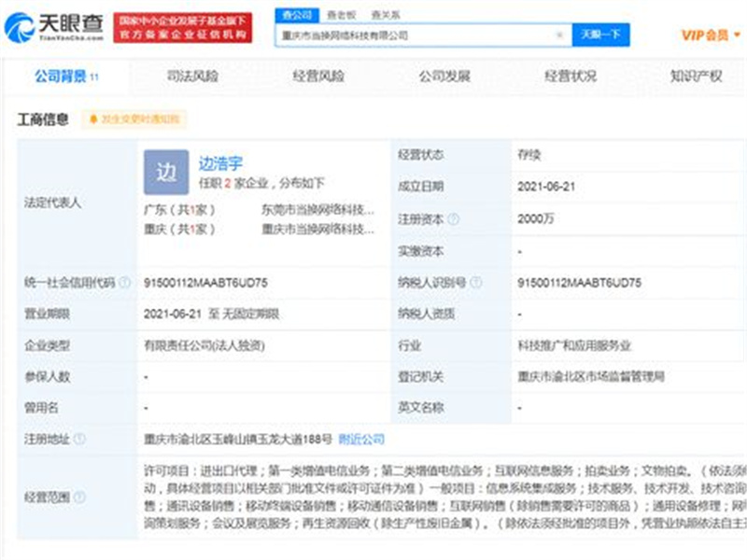Click the 工商信息 section heading

(43, 119)
